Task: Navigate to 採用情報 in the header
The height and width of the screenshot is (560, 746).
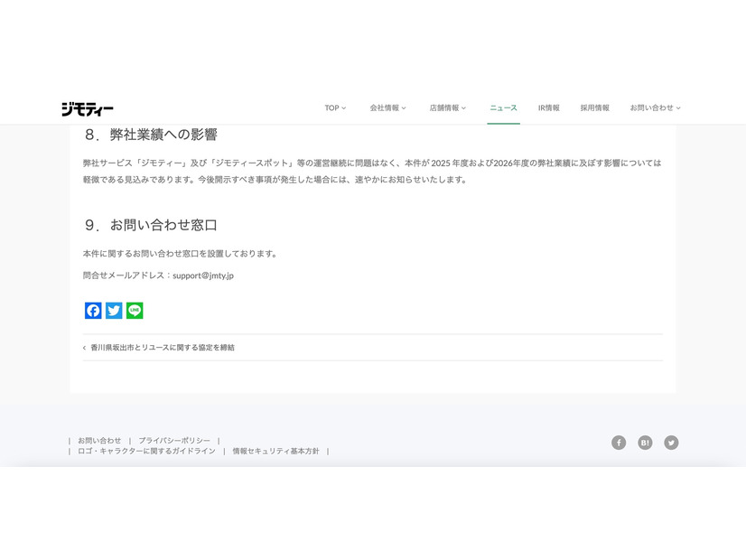Action: pos(596,107)
